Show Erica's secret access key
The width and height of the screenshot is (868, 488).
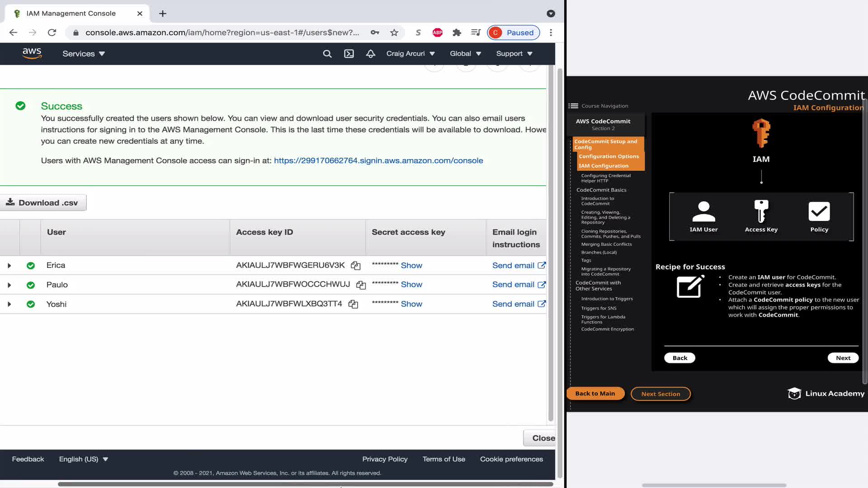click(x=411, y=266)
